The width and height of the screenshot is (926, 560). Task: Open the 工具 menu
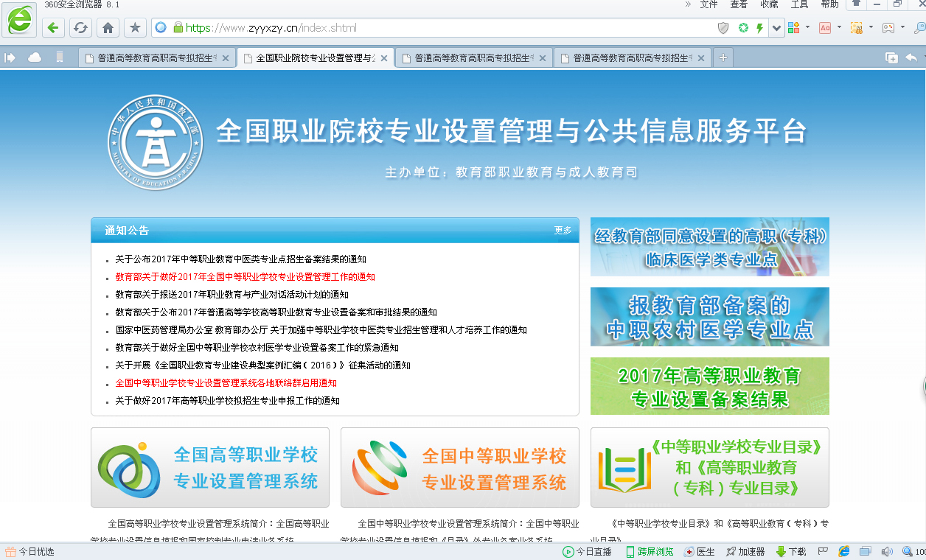[799, 4]
